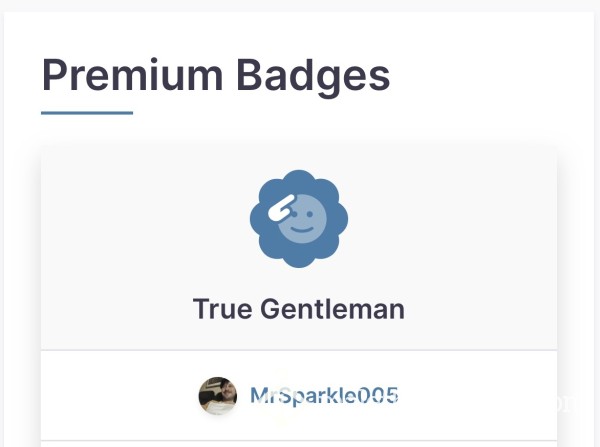Click the divider below True Gentleman header
This screenshot has height=447, width=600.
[299, 350]
